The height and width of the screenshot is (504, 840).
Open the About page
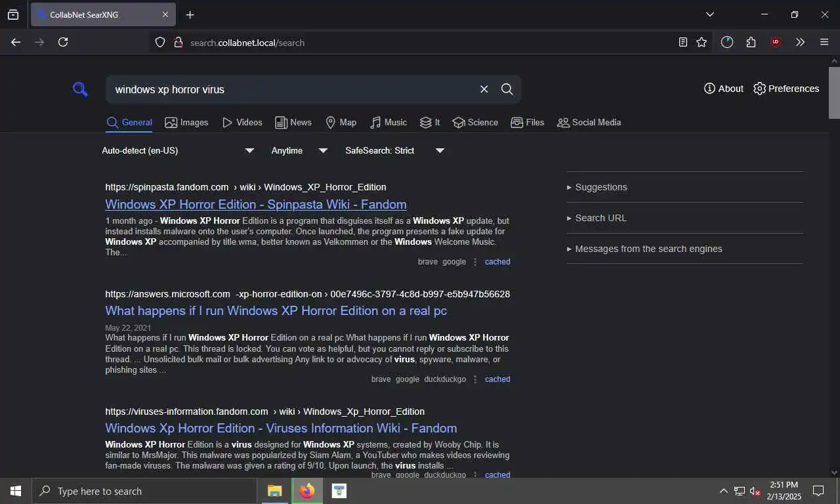coord(724,89)
